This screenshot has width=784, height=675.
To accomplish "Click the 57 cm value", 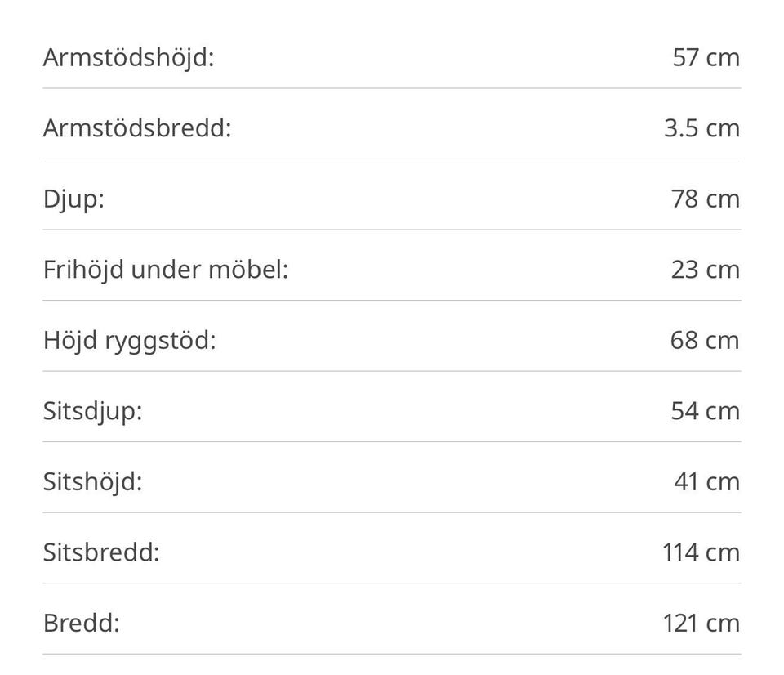I will coord(706,57).
